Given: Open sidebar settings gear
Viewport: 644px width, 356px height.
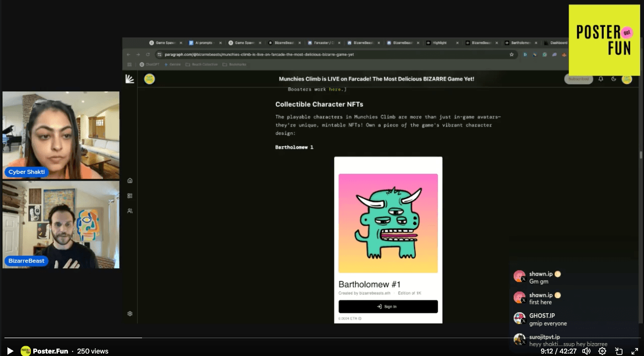Looking at the screenshot, I should 130,314.
